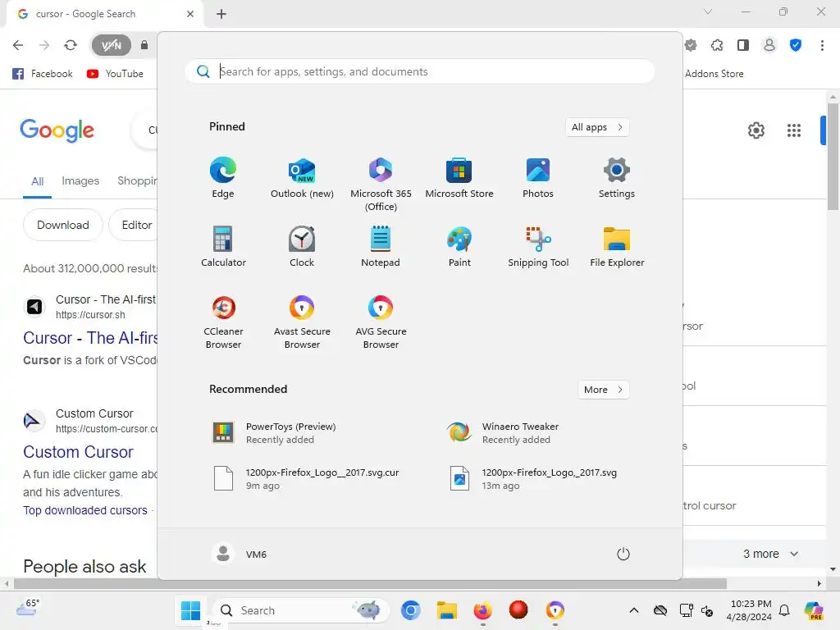This screenshot has width=840, height=630.
Task: Reload the browser page
Action: 71,46
